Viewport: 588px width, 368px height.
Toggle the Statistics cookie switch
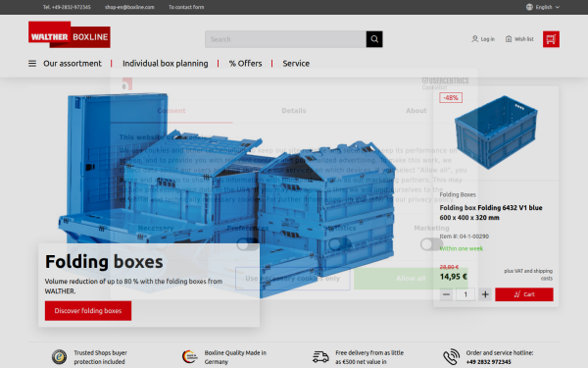click(340, 244)
